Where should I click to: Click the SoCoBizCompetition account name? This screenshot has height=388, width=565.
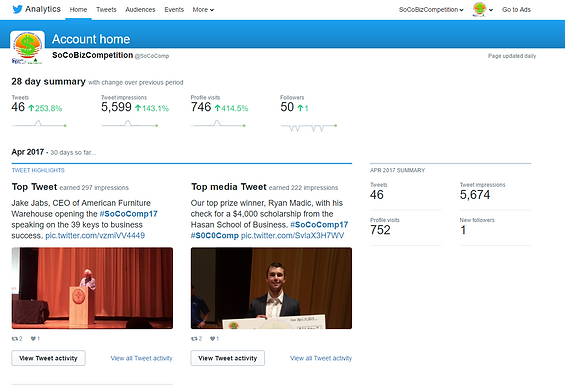click(93, 55)
